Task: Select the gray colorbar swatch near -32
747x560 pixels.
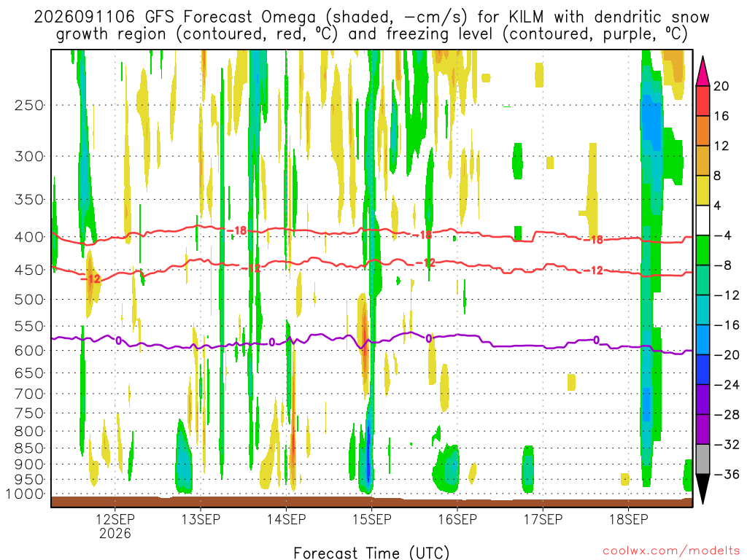Action: pos(703,459)
